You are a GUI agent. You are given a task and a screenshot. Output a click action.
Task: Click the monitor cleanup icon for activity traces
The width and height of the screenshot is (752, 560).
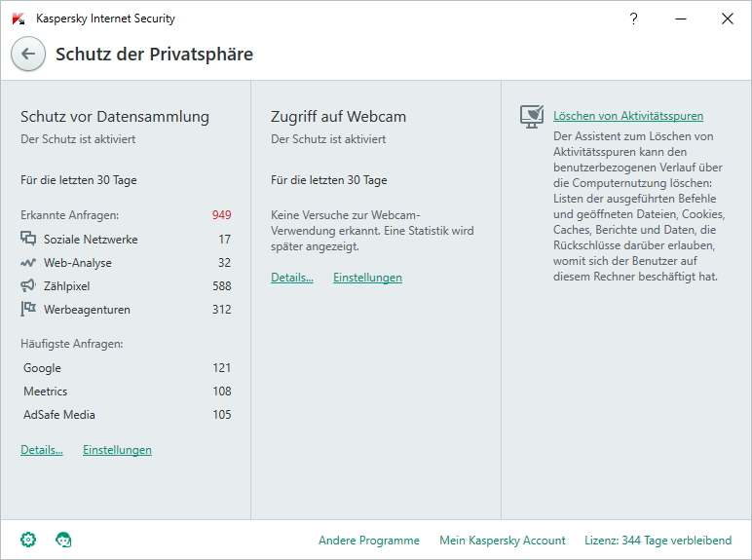(532, 117)
